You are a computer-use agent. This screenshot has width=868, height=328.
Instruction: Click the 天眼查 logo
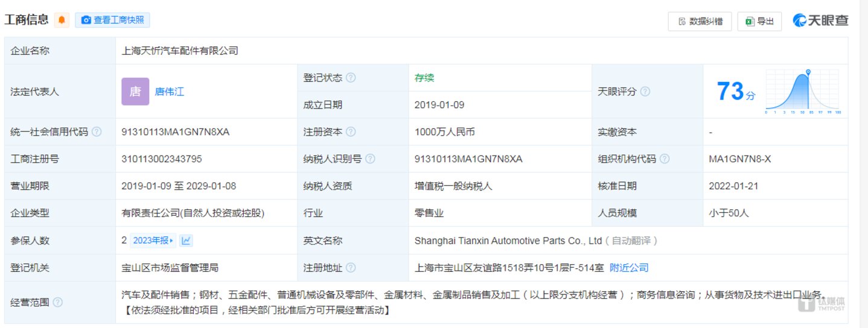pos(821,20)
